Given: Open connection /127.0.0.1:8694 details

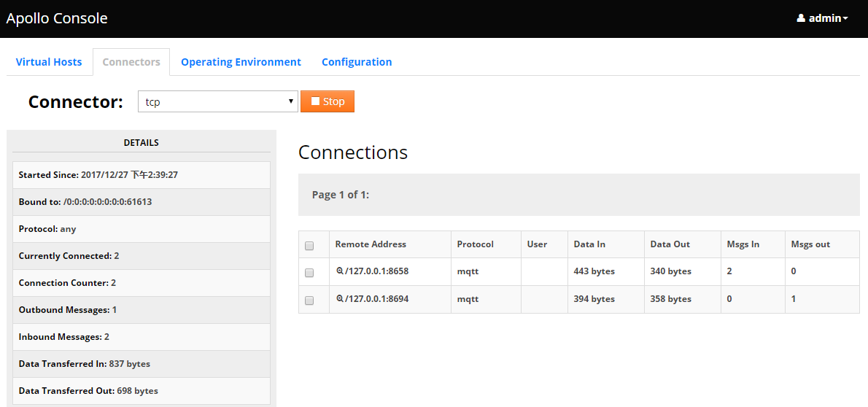Looking at the screenshot, I should tap(376, 298).
